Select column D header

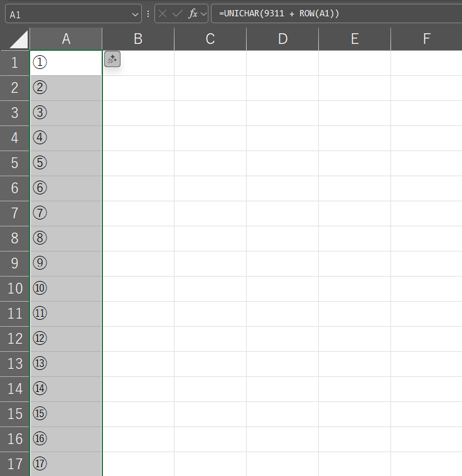pyautogui.click(x=282, y=39)
